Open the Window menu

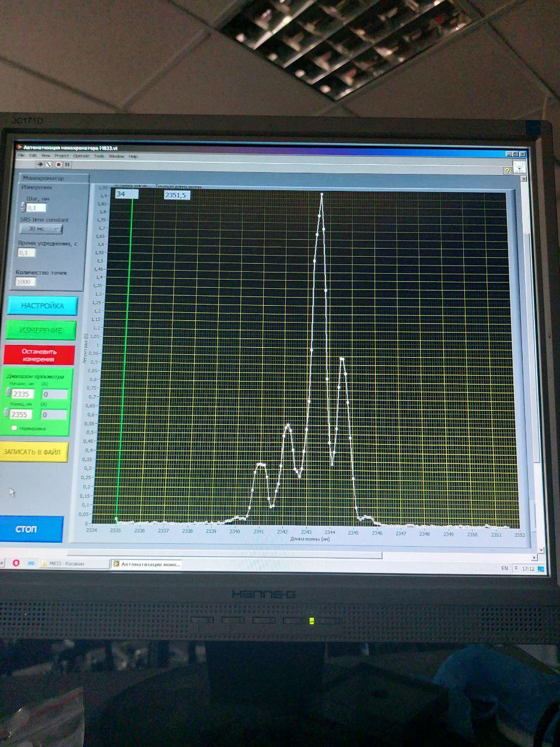pos(116,156)
